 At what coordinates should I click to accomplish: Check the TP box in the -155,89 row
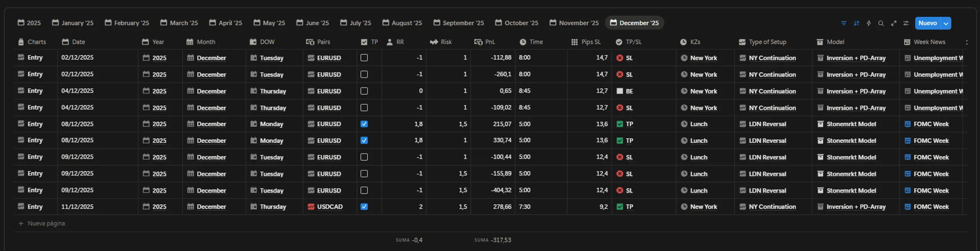(364, 174)
